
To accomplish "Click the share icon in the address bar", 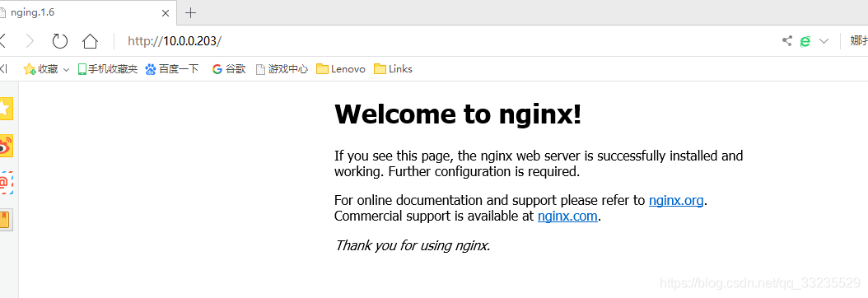I will (x=786, y=41).
